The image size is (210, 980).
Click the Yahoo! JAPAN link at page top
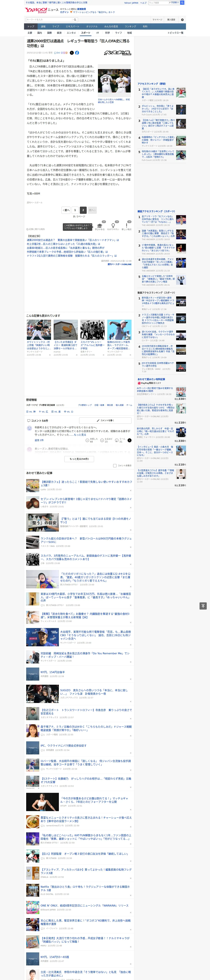(131, 3)
